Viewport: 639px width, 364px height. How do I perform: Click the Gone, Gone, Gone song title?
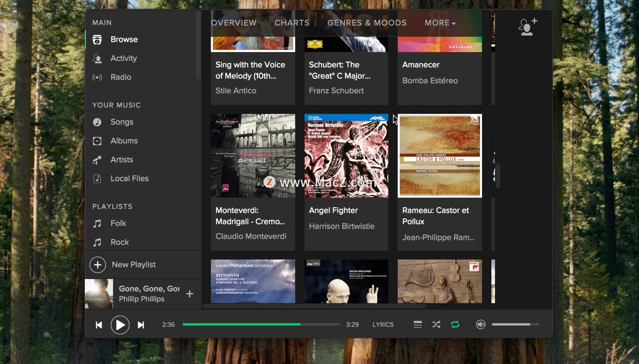[x=149, y=289]
